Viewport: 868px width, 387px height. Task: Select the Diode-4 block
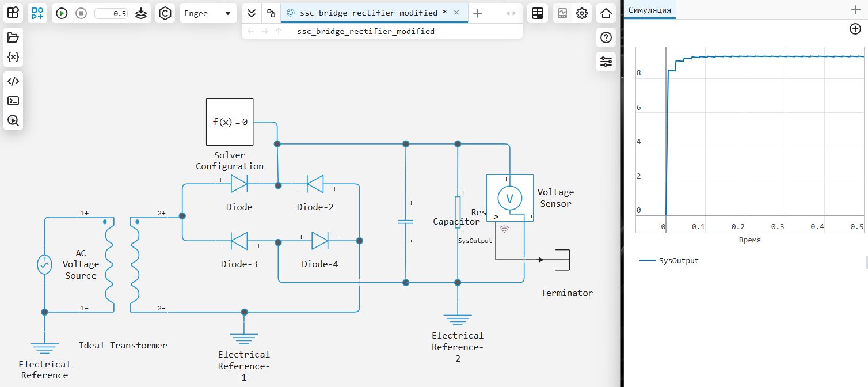320,241
